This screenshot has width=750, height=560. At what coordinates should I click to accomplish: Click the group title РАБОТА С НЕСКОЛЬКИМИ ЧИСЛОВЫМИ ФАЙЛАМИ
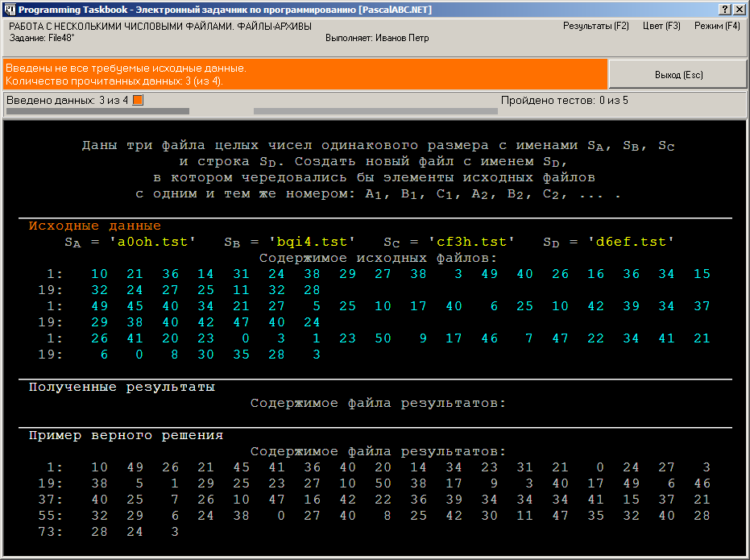click(160, 27)
